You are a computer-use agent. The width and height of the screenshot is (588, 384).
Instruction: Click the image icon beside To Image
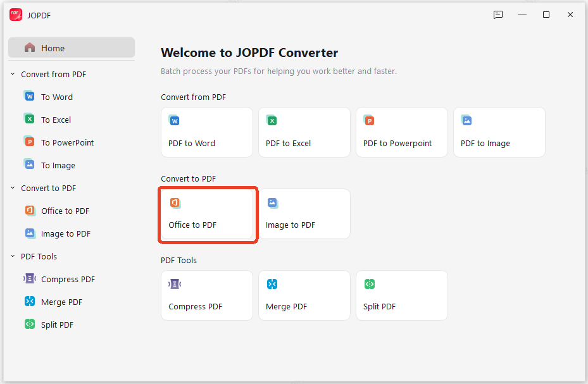(x=29, y=164)
